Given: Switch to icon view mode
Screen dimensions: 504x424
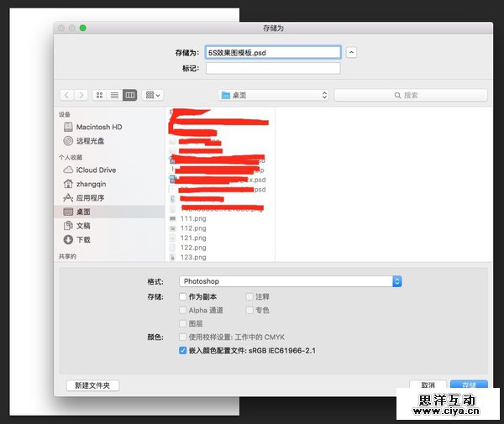Looking at the screenshot, I should coord(100,95).
